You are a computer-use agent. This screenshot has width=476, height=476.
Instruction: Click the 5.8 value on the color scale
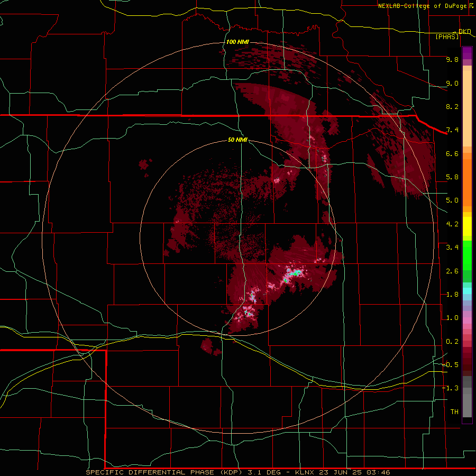coord(452,177)
